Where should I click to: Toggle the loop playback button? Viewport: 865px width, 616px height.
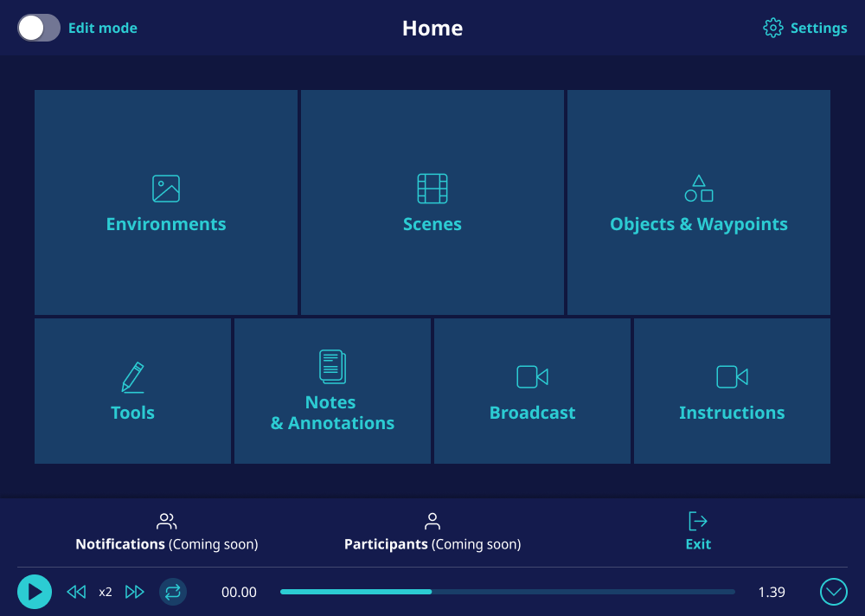tap(173, 593)
